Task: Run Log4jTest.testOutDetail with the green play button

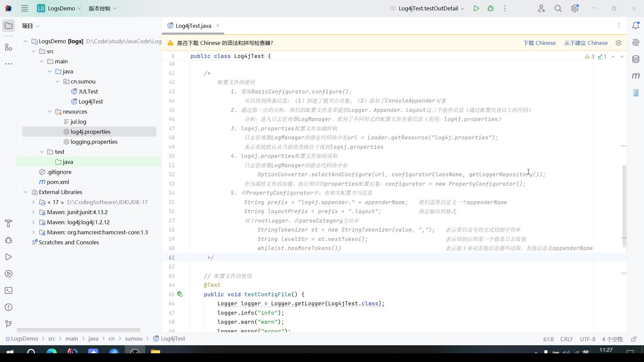Action: 476,8
